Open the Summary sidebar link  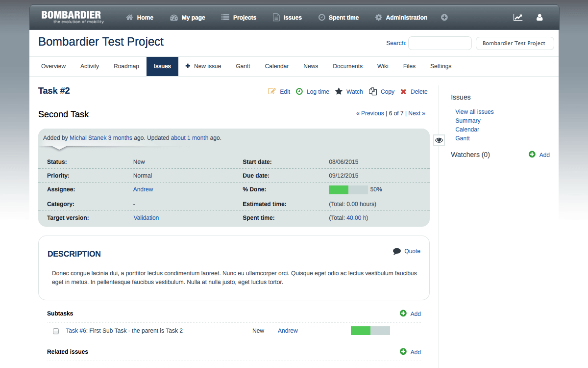[x=468, y=121]
